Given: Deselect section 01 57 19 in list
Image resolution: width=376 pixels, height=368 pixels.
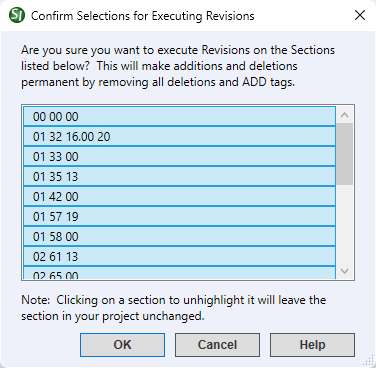Looking at the screenshot, I should click(179, 216).
